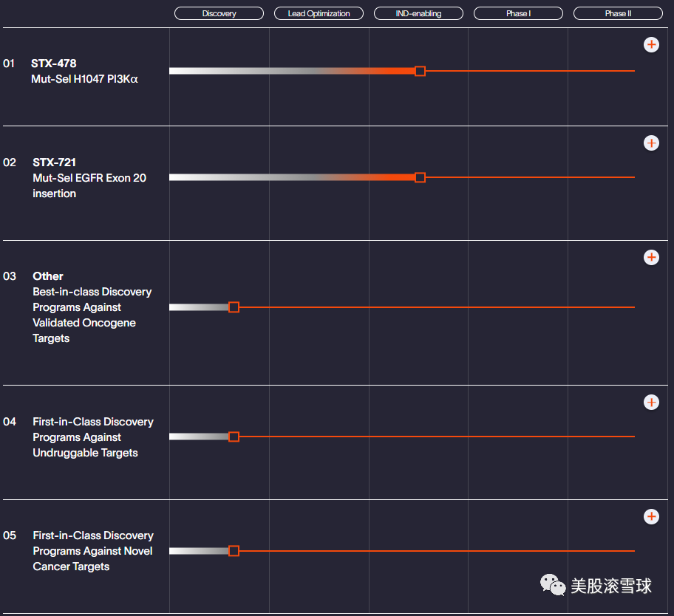674x616 pixels.
Task: Expand the STX-478 program details plus icon
Action: [x=651, y=45]
